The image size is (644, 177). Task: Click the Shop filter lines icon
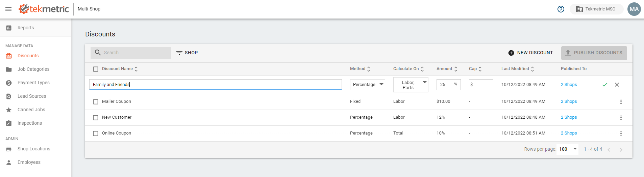click(179, 53)
